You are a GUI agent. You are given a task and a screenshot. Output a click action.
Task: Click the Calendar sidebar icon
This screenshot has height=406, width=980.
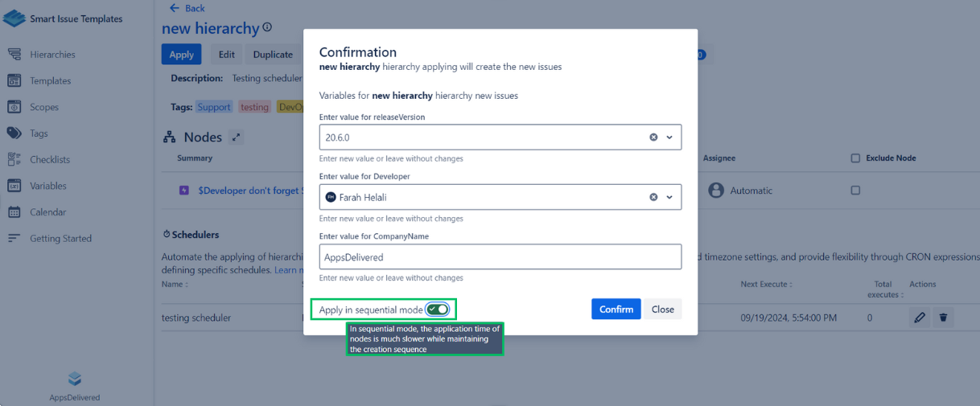(x=14, y=212)
